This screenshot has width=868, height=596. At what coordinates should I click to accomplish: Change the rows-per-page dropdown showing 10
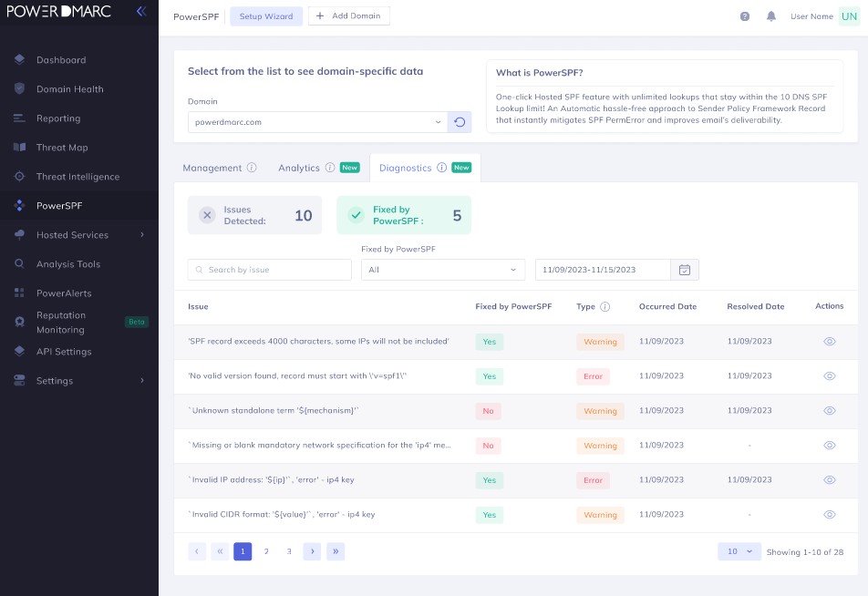coord(739,551)
